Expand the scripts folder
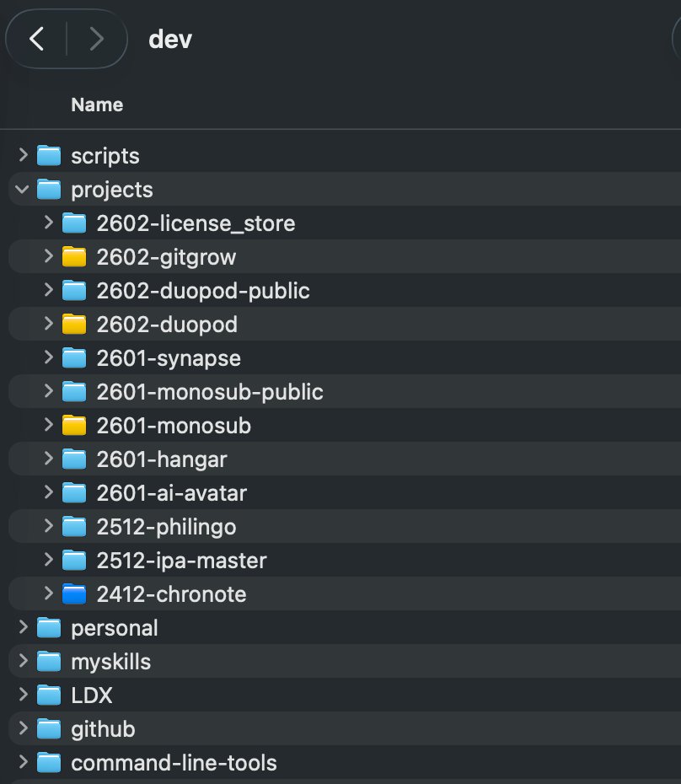This screenshot has height=784, width=681. 23,156
